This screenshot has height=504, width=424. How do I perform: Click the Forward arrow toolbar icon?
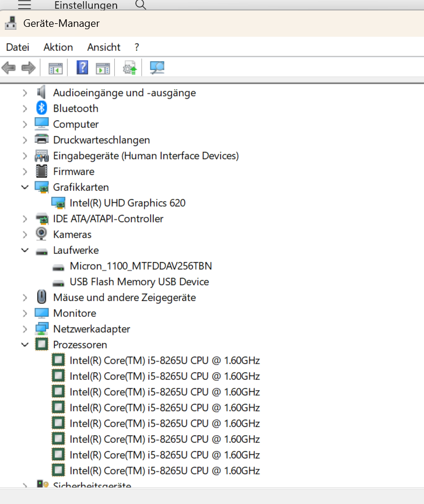click(x=29, y=68)
